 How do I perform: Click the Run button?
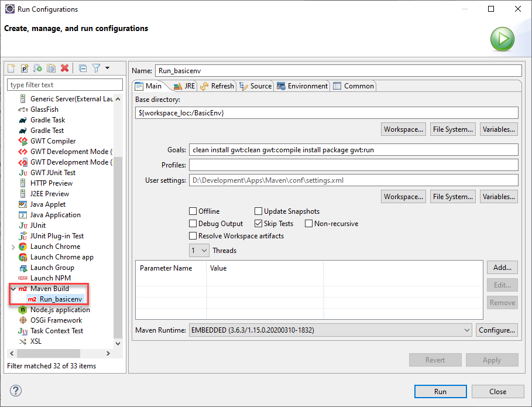click(440, 392)
